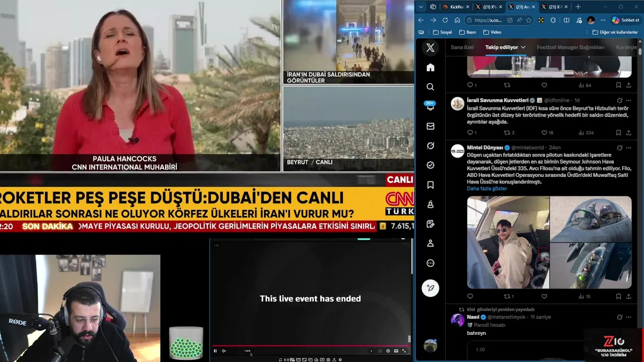Screen dimensions: 644x362
Task: Open account avatar at sidebar bottom
Action: click(430, 346)
